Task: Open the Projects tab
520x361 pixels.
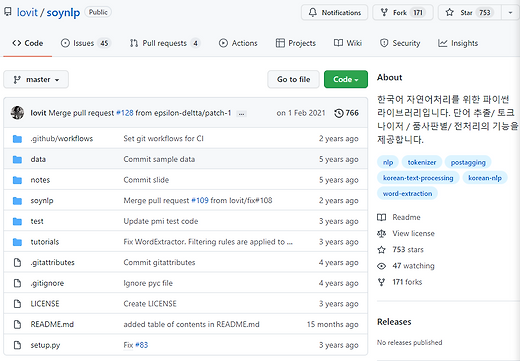Action: pyautogui.click(x=296, y=43)
